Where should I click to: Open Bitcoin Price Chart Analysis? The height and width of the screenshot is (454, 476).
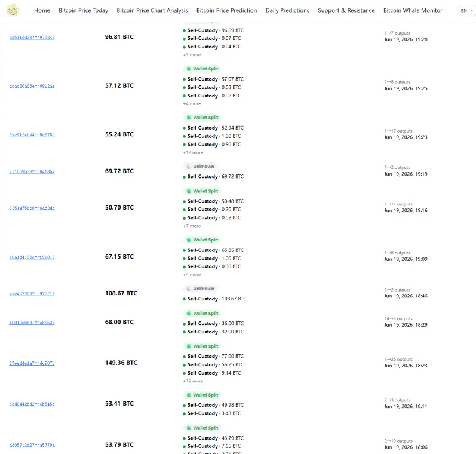152,10
